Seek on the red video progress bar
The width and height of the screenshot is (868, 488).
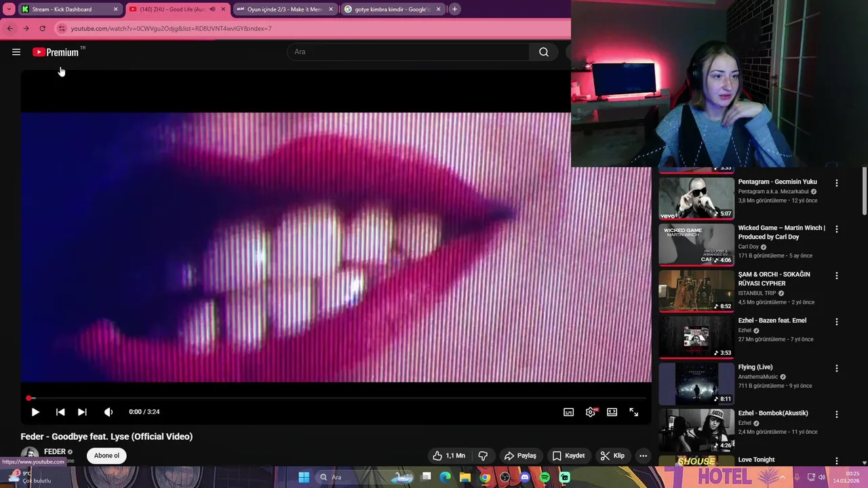336,398
